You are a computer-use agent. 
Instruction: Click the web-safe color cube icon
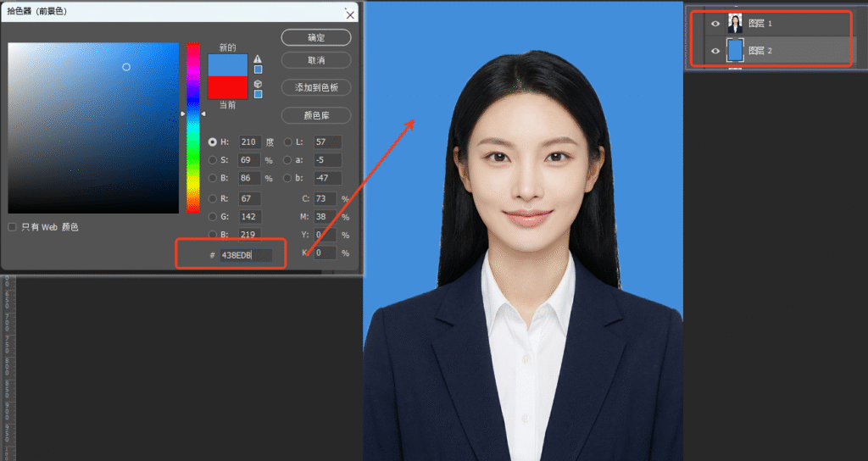(258, 84)
